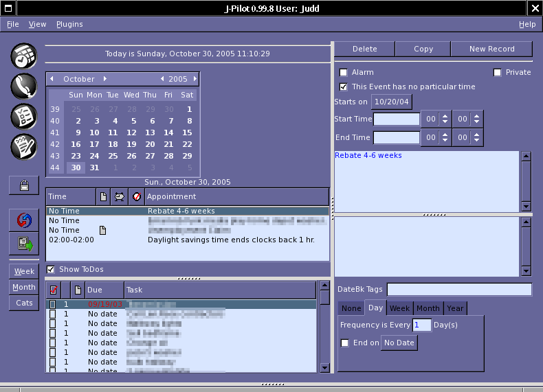Go to previous year arrow before 2005

tap(162, 79)
